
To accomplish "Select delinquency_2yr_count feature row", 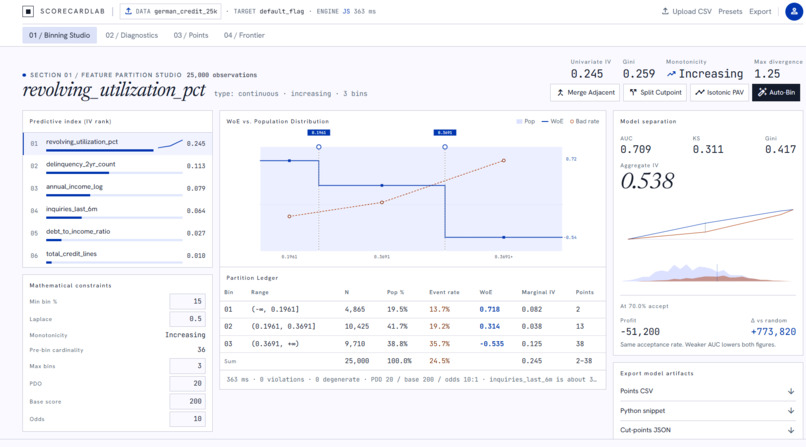I will click(x=118, y=166).
